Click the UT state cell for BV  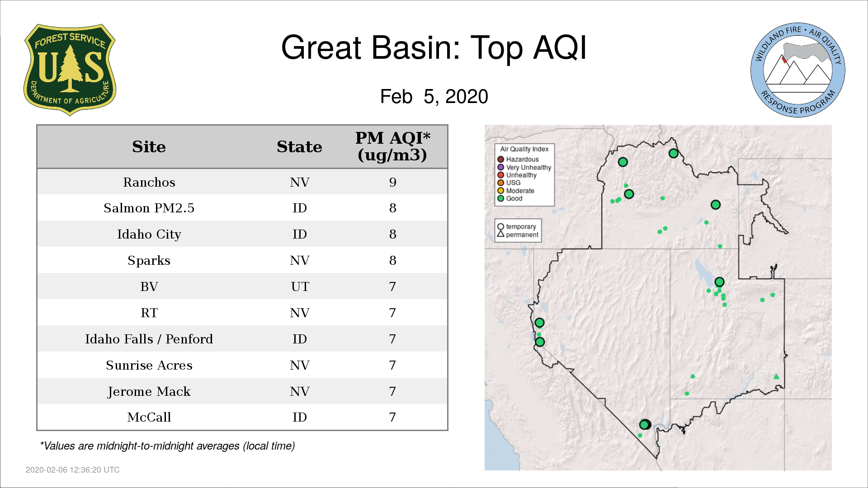click(300, 286)
